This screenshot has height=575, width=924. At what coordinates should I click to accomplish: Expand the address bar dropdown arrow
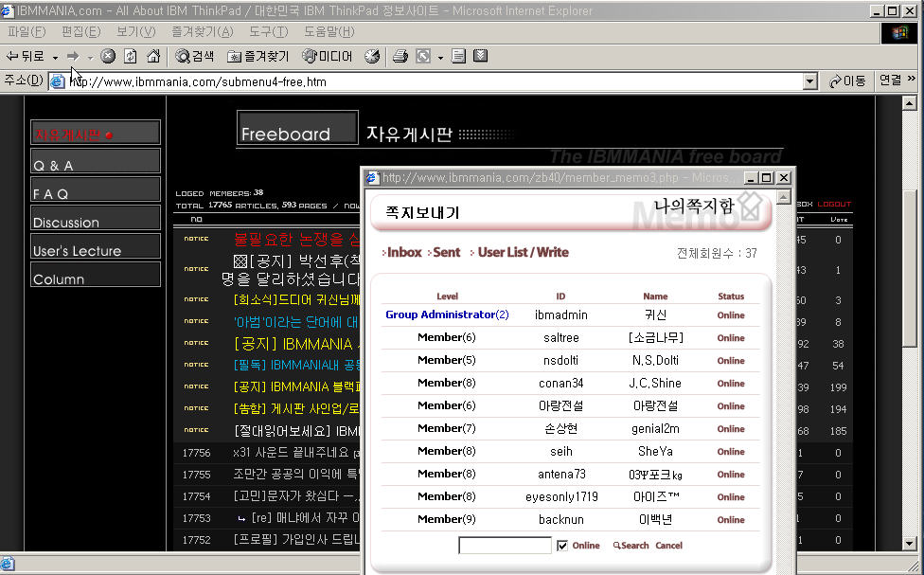click(x=809, y=81)
